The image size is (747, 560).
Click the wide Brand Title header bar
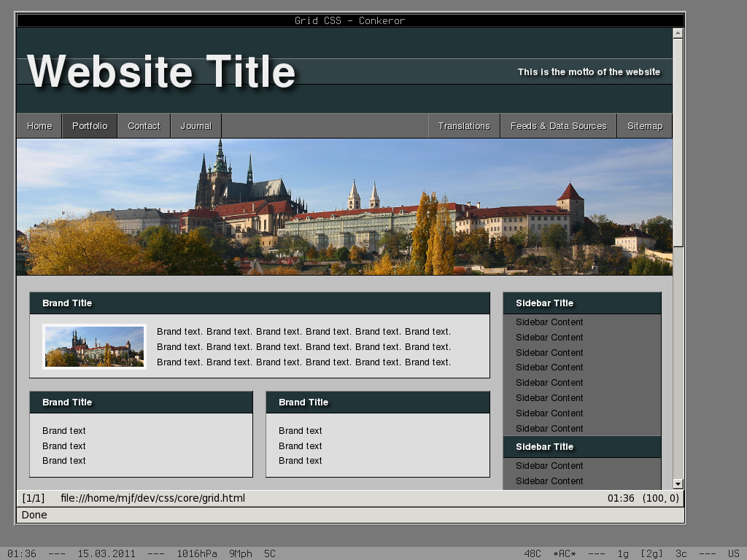[259, 303]
